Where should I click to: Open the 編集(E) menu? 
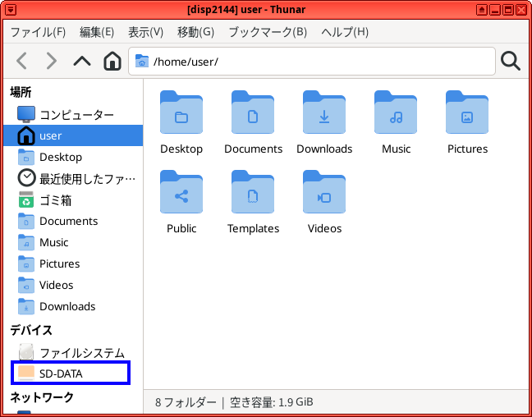point(97,32)
